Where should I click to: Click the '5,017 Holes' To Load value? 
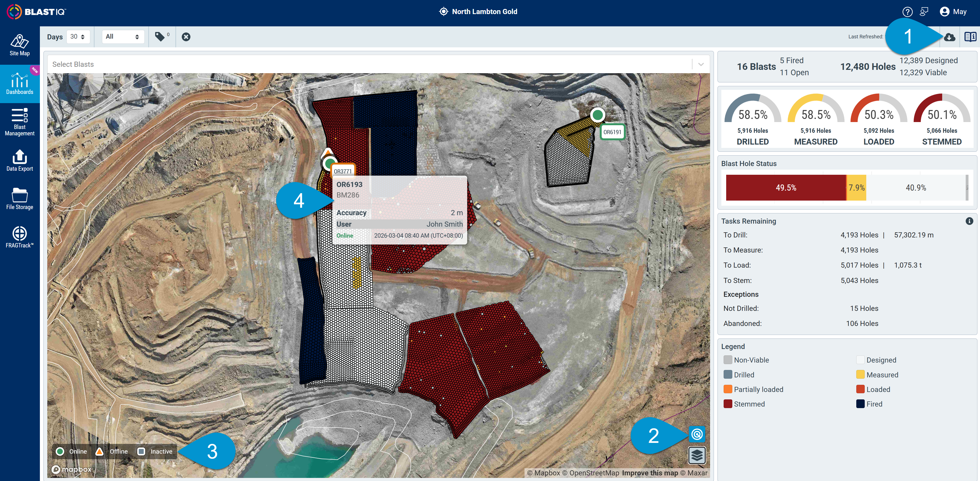tap(859, 265)
